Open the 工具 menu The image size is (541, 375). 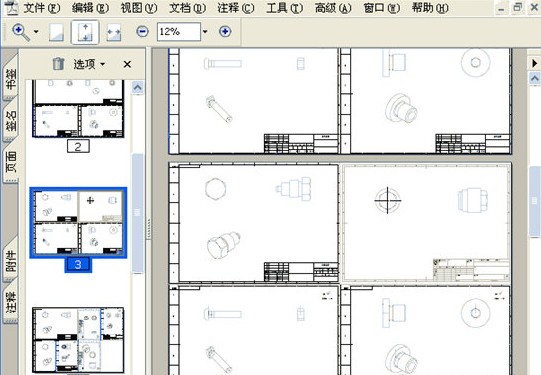coord(285,8)
